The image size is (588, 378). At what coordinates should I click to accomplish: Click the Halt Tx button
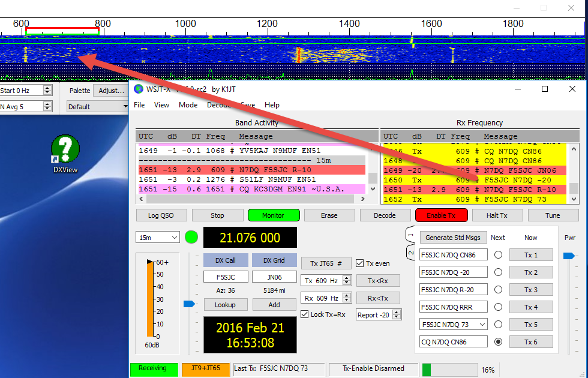(x=497, y=215)
